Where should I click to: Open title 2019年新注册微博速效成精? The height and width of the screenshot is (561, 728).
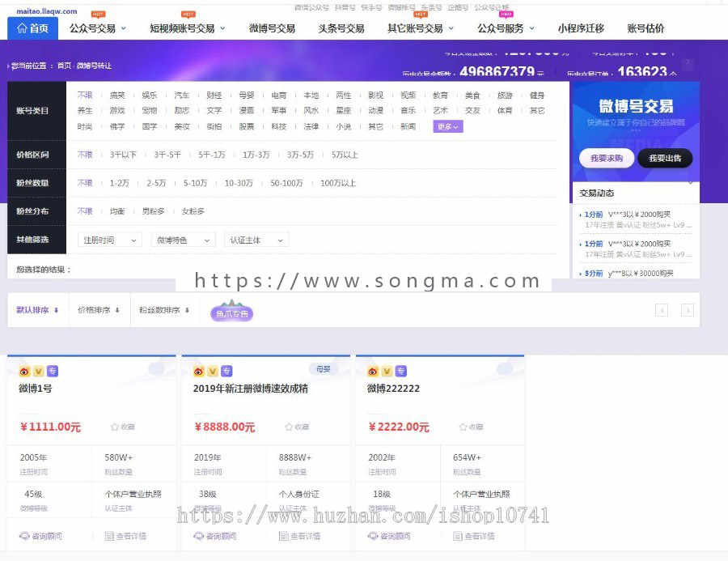250,388
